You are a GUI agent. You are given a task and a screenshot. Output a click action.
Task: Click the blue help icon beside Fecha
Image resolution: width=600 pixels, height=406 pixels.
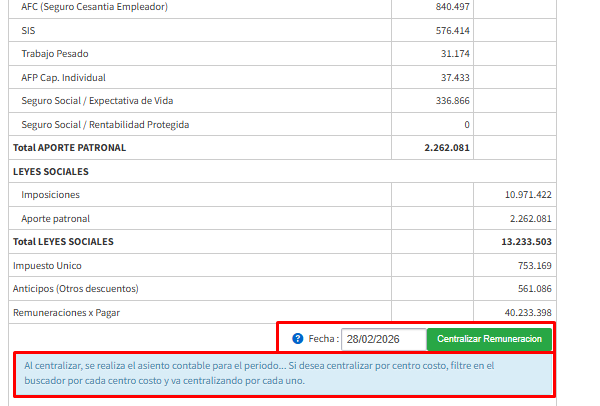297,339
